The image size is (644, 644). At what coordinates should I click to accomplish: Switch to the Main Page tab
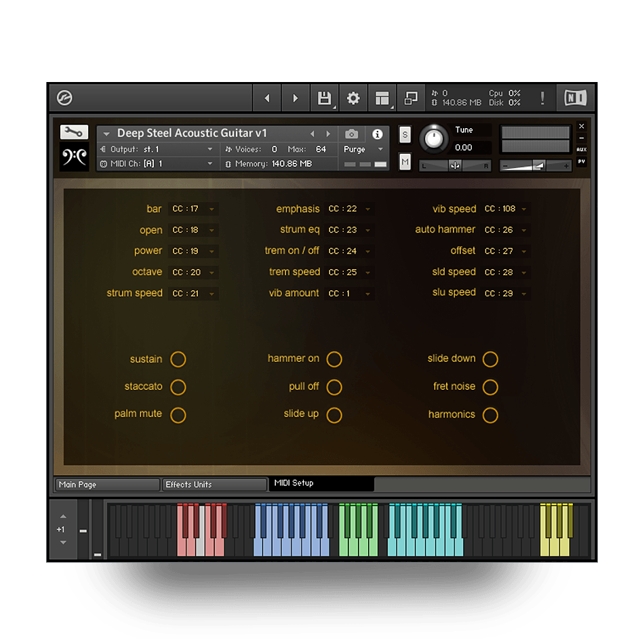click(x=107, y=485)
